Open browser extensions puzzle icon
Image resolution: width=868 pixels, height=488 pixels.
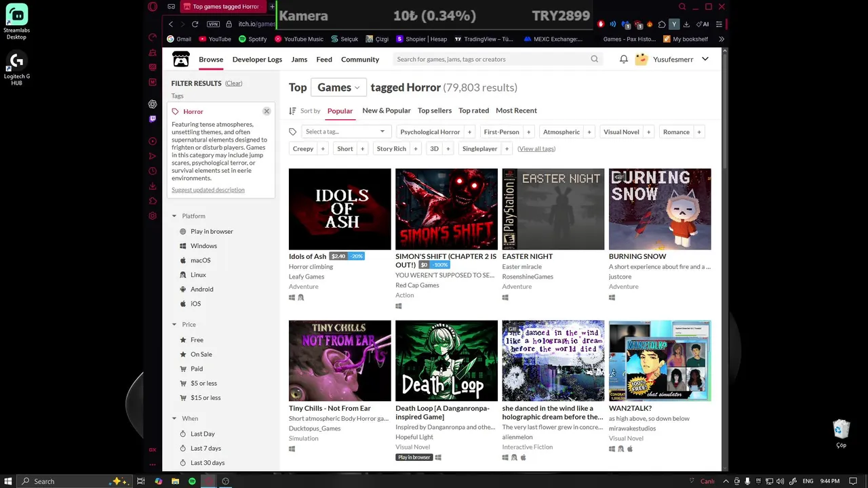[x=662, y=24]
